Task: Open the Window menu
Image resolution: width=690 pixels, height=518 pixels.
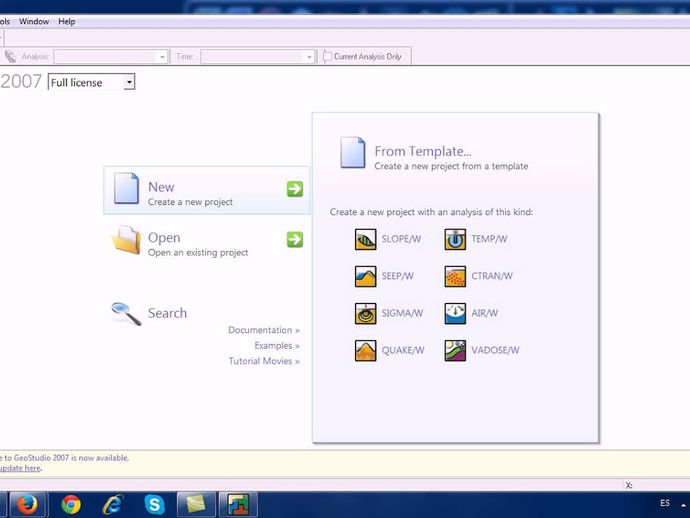Action: 34,22
